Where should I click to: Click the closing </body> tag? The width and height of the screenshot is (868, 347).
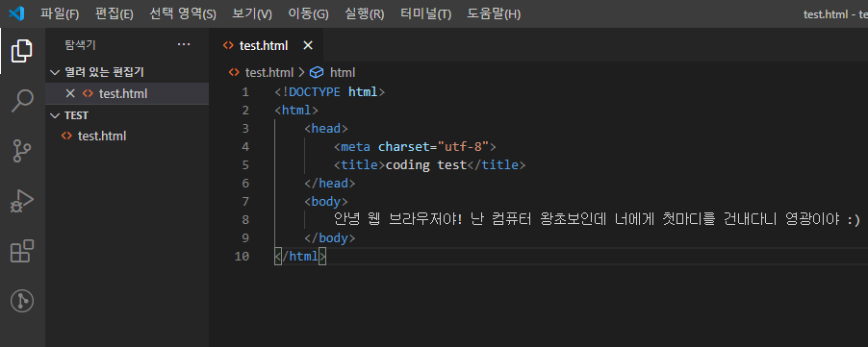pyautogui.click(x=330, y=237)
